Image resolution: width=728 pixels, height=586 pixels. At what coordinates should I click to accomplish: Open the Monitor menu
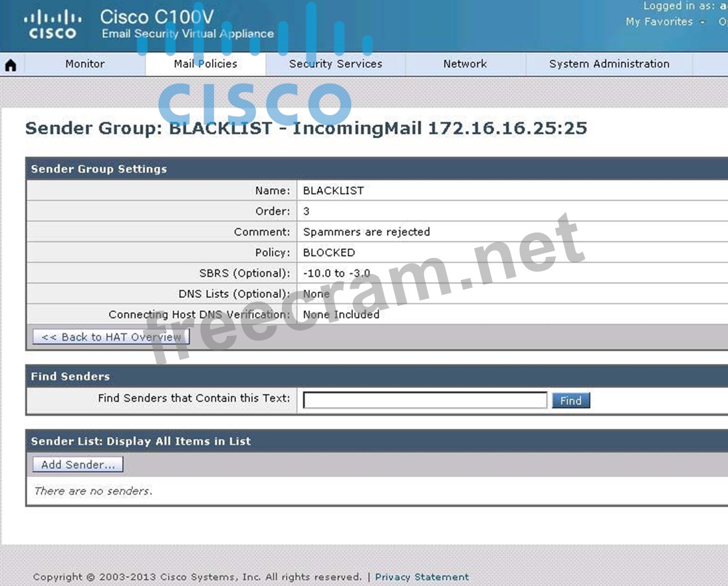(84, 64)
